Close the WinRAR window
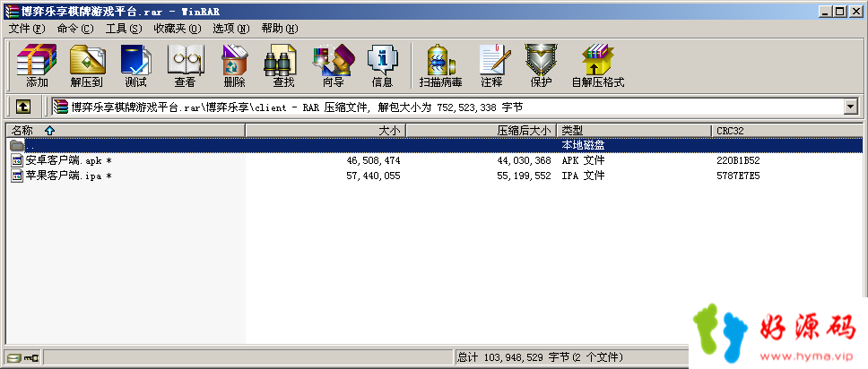This screenshot has height=369, width=868. point(855,11)
